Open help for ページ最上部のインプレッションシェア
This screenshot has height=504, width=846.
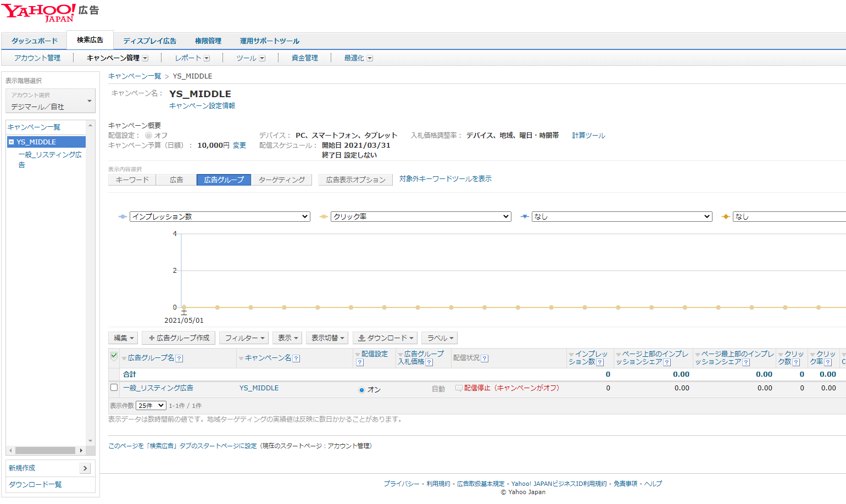[746, 362]
